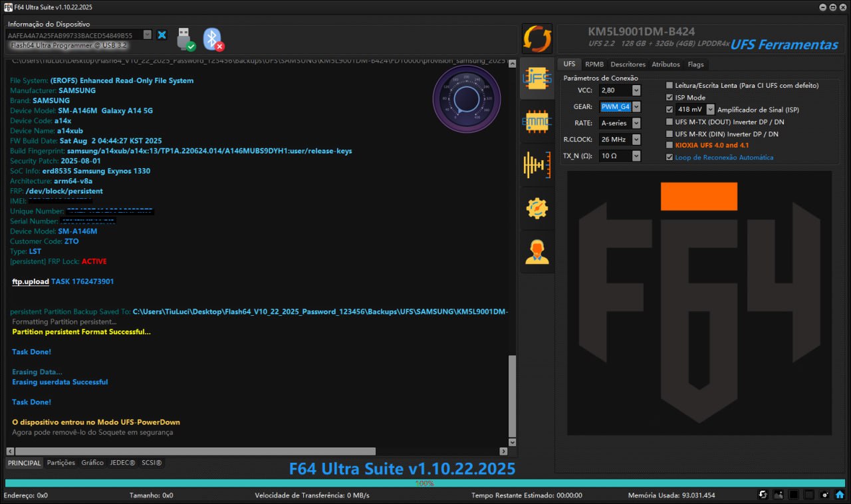Image resolution: width=851 pixels, height=504 pixels.
Task: Select the SCSI® bottom tab
Action: (x=152, y=463)
